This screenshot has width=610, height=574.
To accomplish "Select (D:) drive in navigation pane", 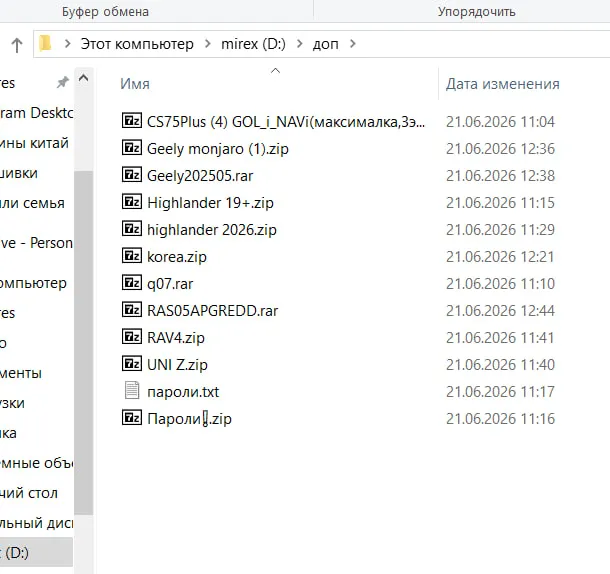I will tap(36, 553).
